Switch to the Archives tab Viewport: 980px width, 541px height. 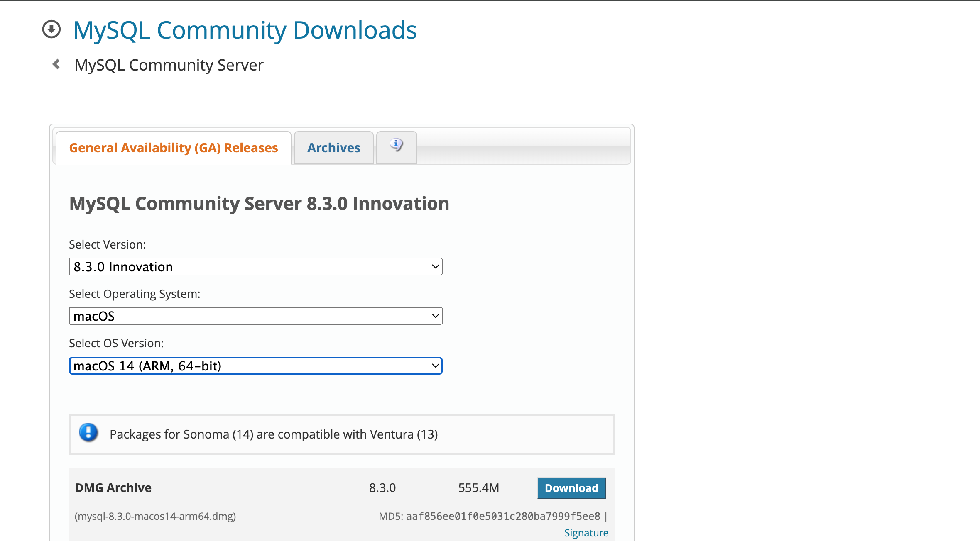pos(334,148)
